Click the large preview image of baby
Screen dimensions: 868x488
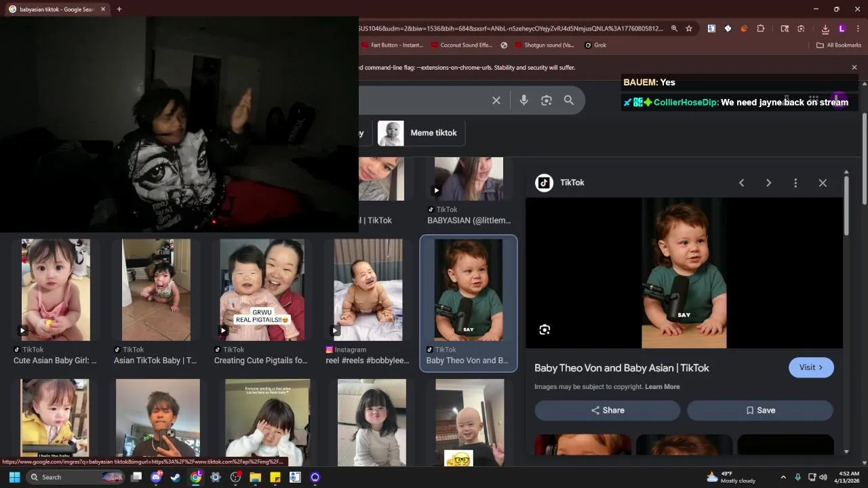click(x=684, y=273)
